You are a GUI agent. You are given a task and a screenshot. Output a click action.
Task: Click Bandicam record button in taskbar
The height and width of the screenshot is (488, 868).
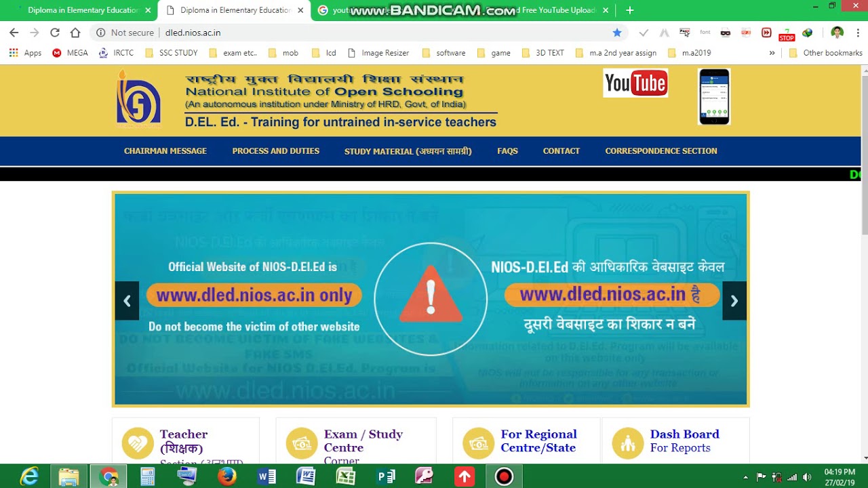[504, 477]
